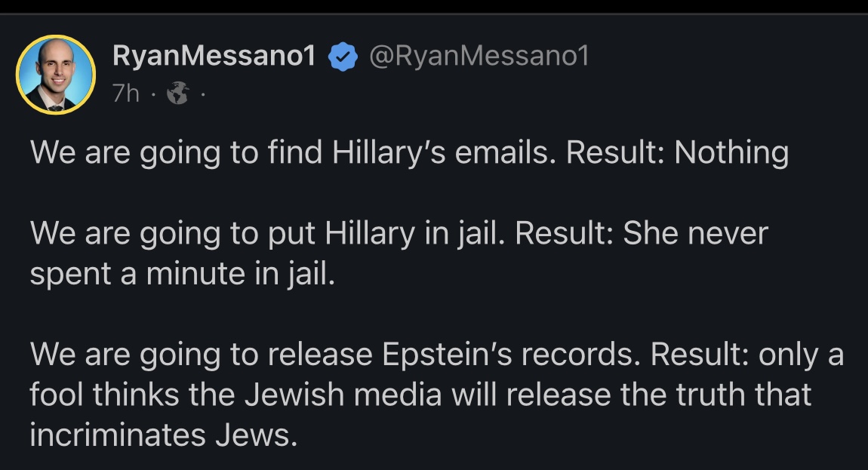
Task: Click the trailing dot after the globe icon
Action: pyautogui.click(x=202, y=95)
